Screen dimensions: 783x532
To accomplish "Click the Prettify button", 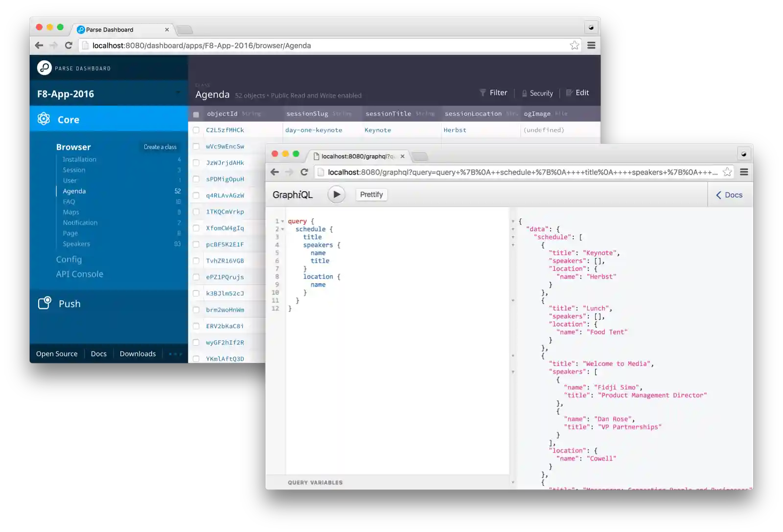I will [x=371, y=195].
